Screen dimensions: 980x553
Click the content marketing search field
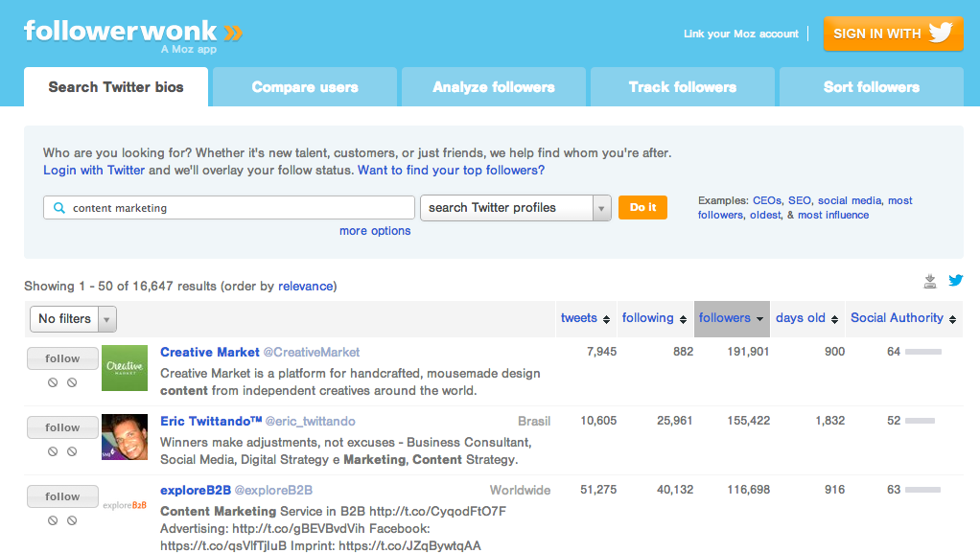pyautogui.click(x=229, y=208)
